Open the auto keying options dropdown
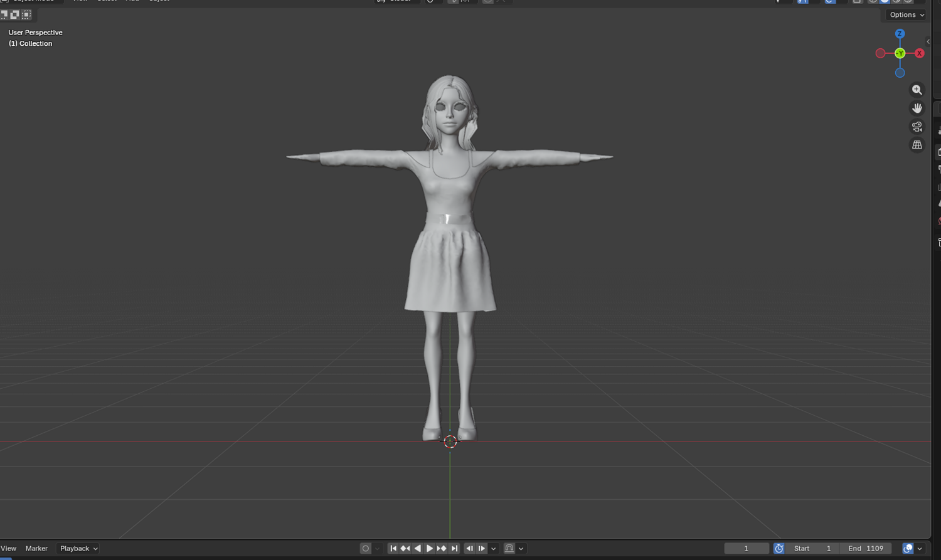The height and width of the screenshot is (560, 941). click(378, 549)
